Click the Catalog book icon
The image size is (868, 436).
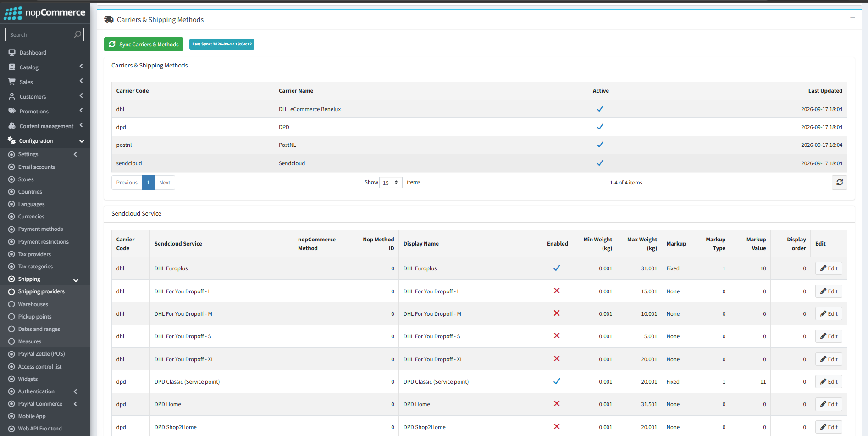[x=12, y=67]
